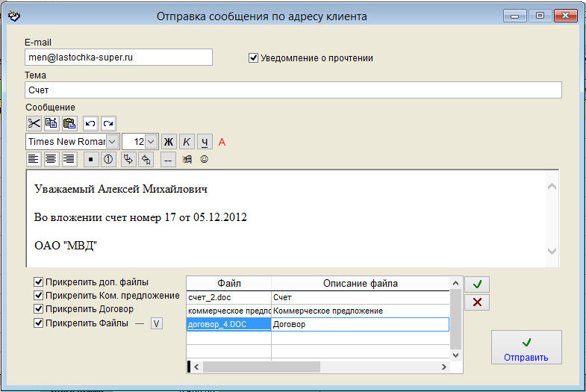Uncheck Уведомление о прочтении checkbox
The image size is (586, 392).
(254, 57)
